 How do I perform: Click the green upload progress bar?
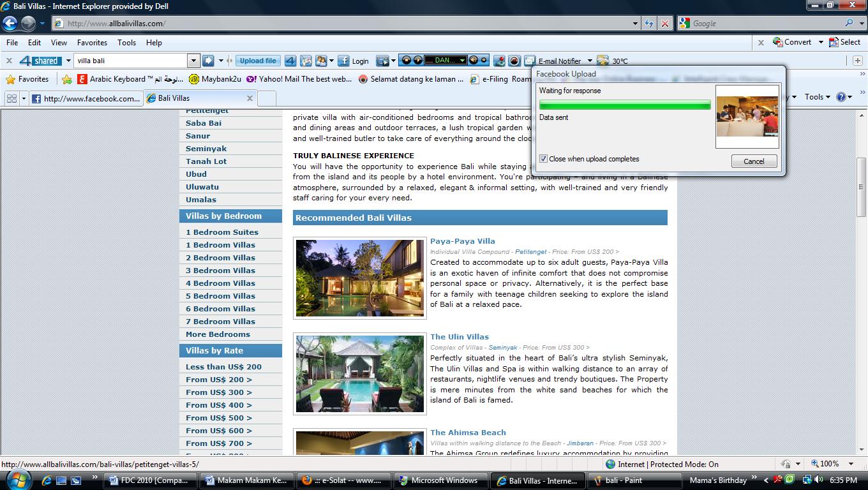(x=625, y=105)
